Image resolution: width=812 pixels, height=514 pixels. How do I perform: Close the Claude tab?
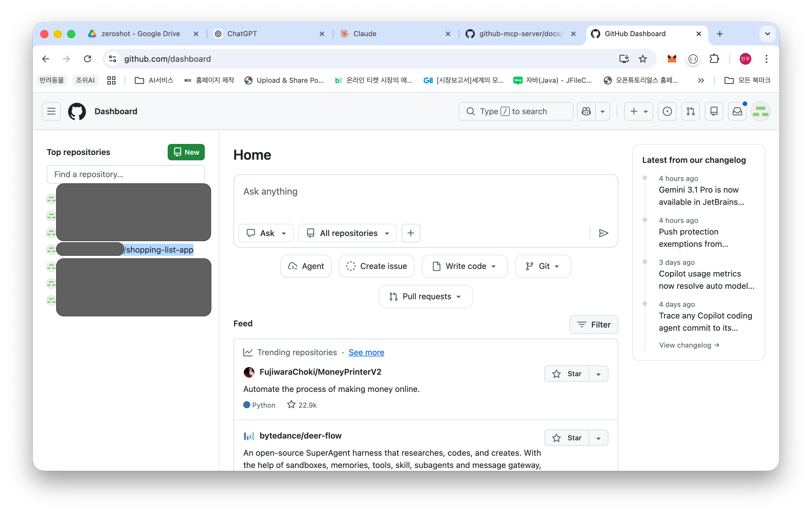448,34
